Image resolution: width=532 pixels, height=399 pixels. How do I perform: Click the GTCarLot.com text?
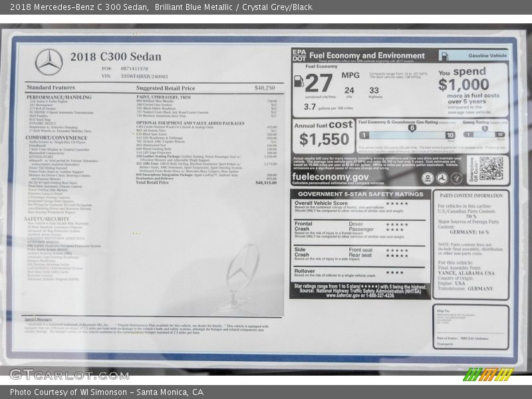pos(69,375)
